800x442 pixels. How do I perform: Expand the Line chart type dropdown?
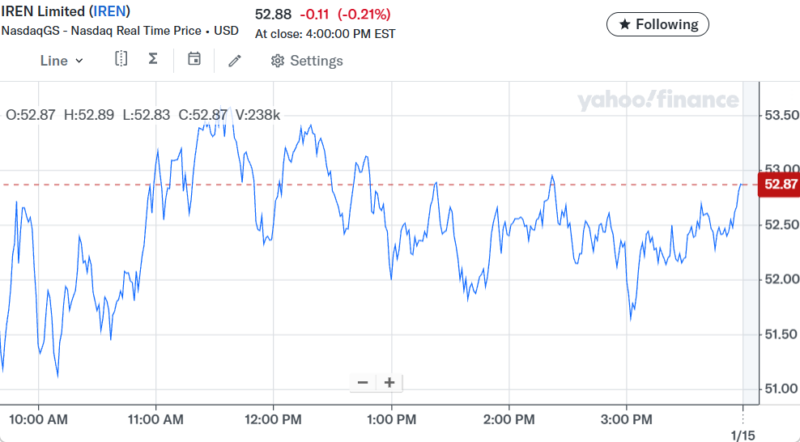[61, 60]
